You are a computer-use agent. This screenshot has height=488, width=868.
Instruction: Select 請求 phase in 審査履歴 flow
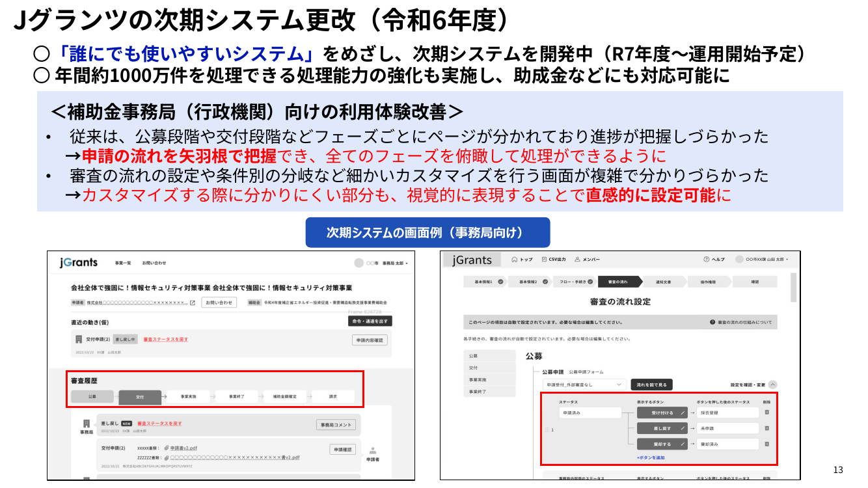coord(332,396)
